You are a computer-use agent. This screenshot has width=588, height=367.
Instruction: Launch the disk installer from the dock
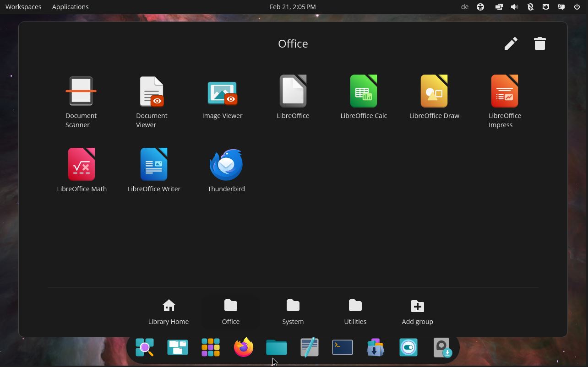tap(442, 348)
